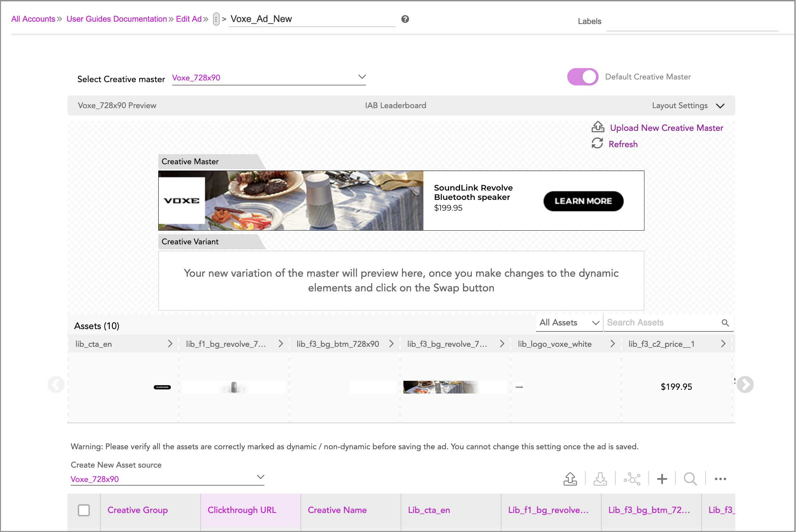The width and height of the screenshot is (796, 532).
Task: Open the All Assets filter dropdown
Action: click(569, 322)
